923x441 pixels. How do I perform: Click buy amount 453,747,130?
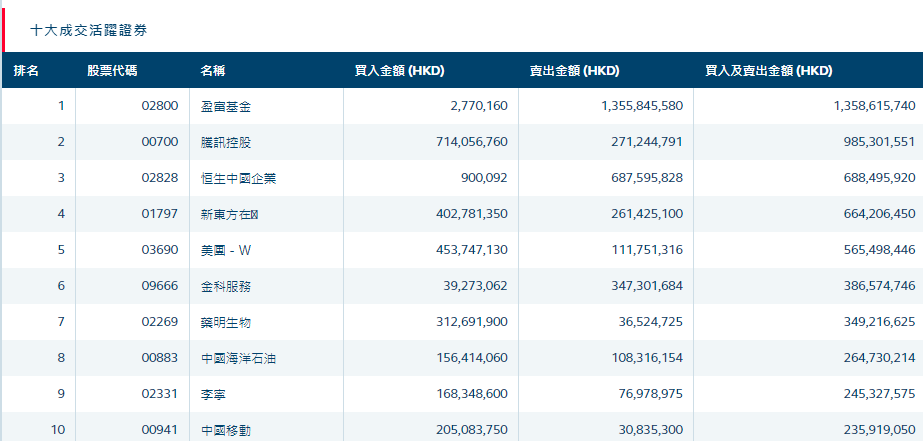coord(472,250)
